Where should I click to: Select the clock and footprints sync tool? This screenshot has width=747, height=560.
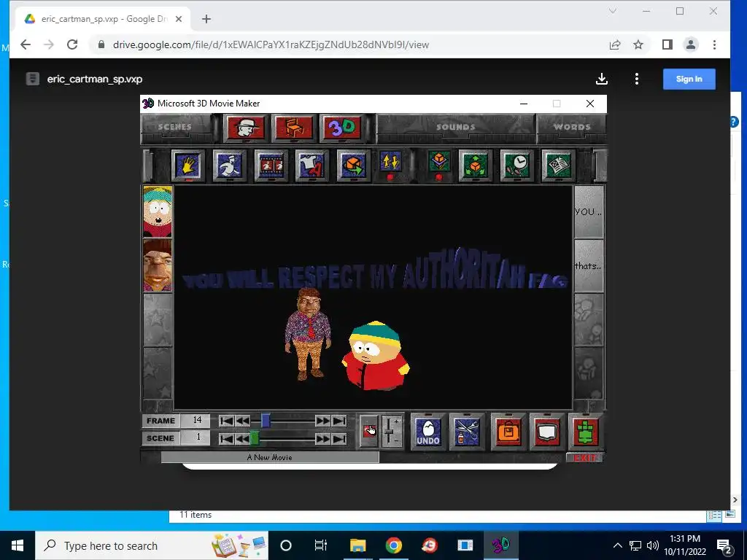(516, 166)
